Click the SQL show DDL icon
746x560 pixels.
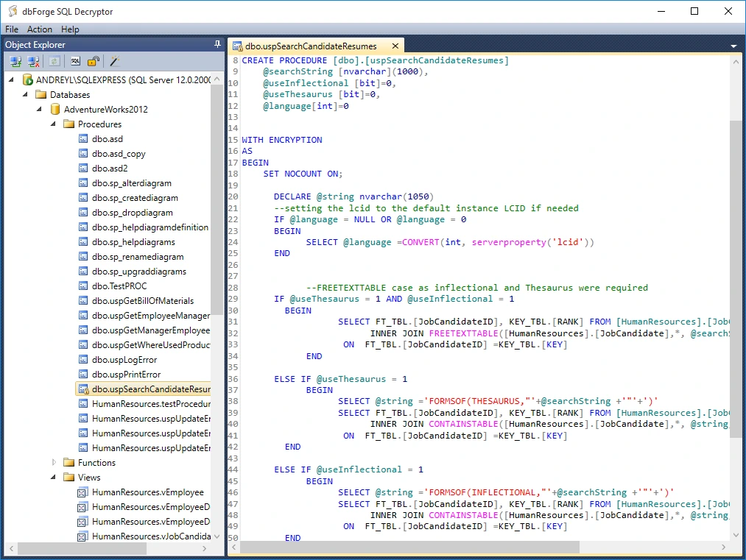pos(75,62)
